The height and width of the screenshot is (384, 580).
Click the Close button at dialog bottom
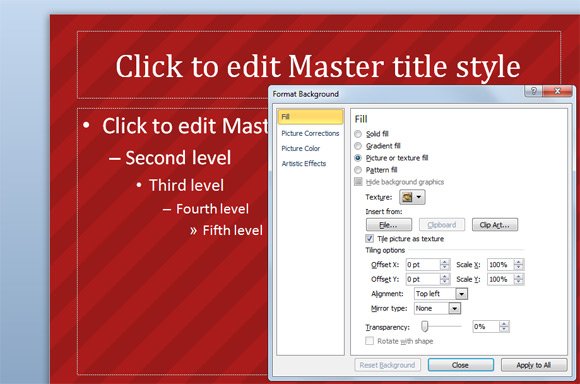461,365
